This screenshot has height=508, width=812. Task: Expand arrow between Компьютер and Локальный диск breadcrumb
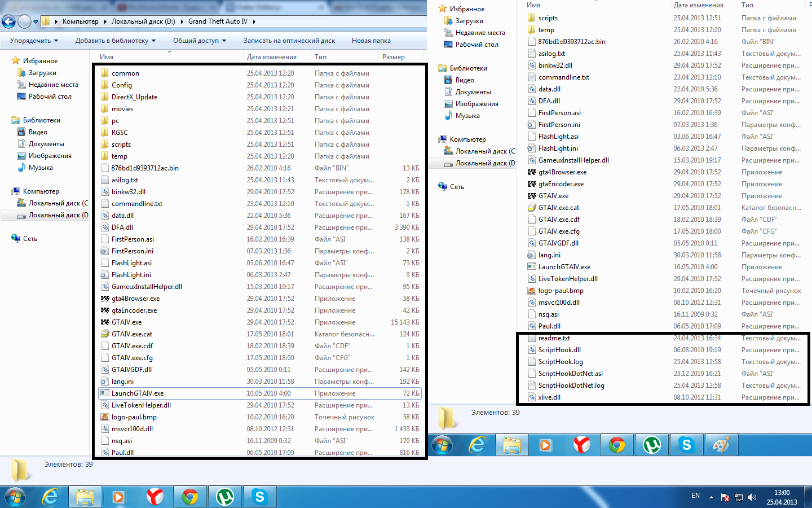click(x=105, y=21)
